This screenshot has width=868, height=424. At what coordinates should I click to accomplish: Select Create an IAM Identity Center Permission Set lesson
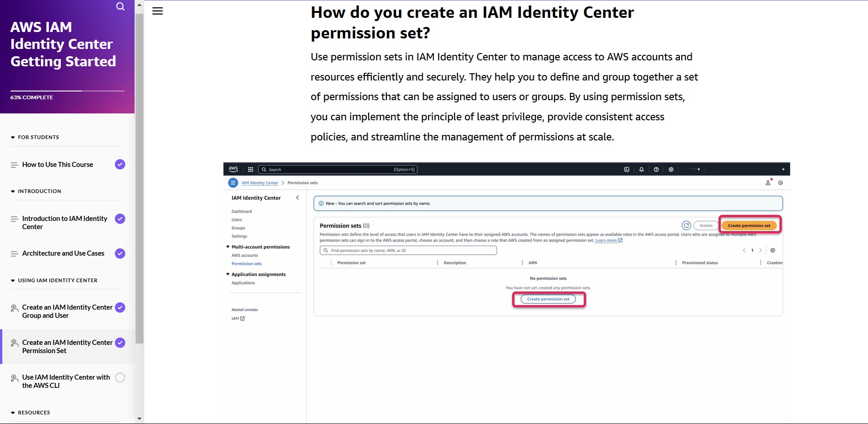pos(67,347)
